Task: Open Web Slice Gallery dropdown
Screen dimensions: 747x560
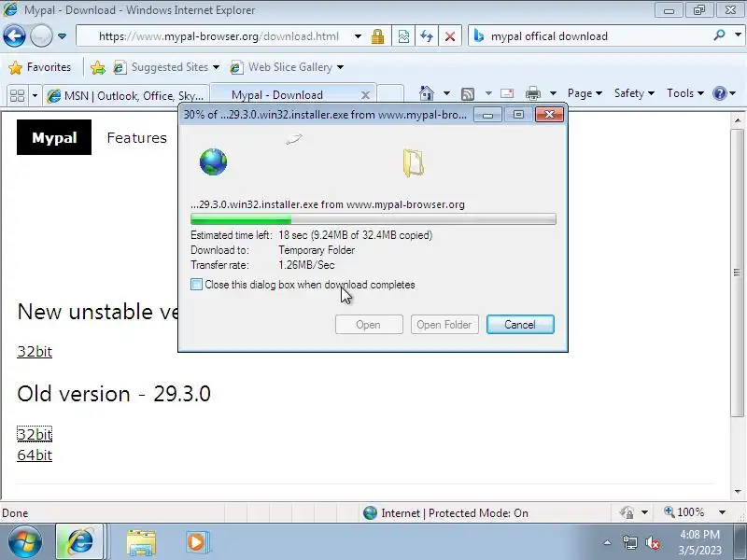Action: (287, 67)
